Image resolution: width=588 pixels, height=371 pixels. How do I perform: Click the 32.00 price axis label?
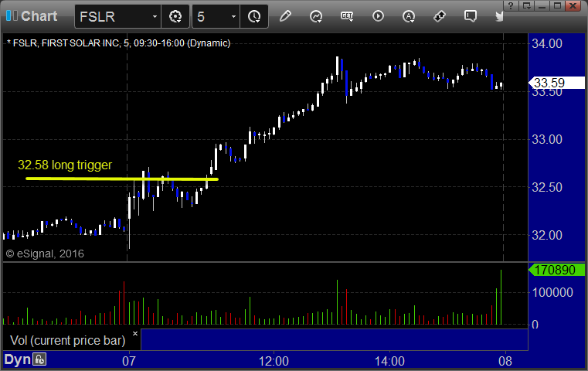click(x=547, y=235)
